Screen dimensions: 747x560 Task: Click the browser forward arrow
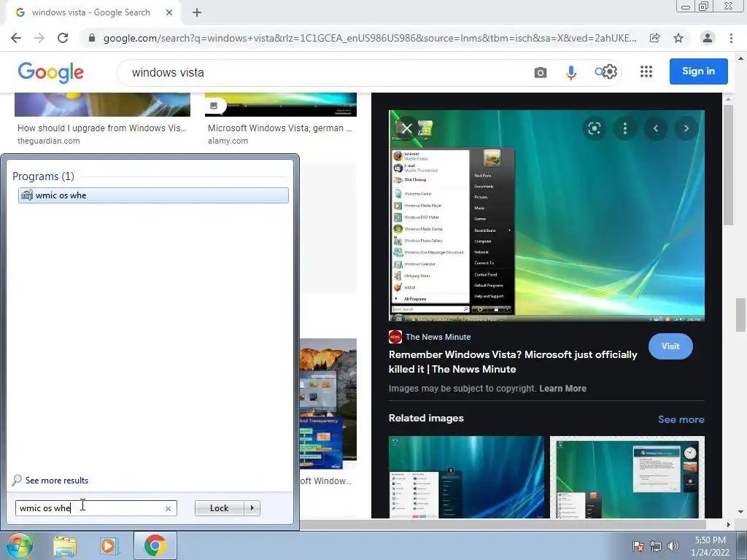(x=39, y=38)
